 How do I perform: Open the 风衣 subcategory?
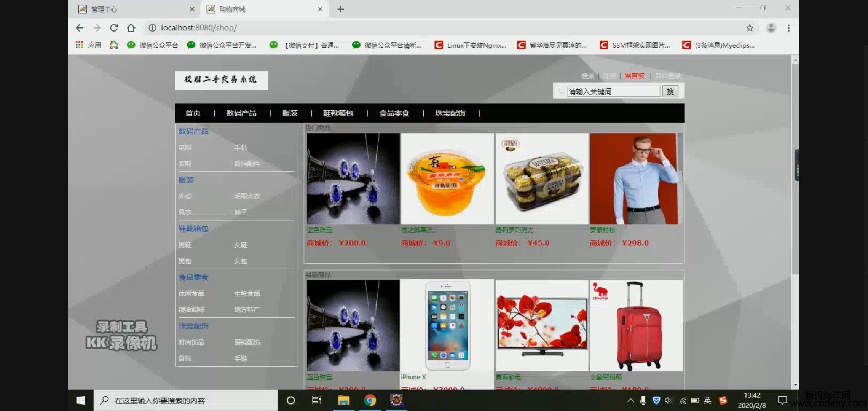[185, 212]
